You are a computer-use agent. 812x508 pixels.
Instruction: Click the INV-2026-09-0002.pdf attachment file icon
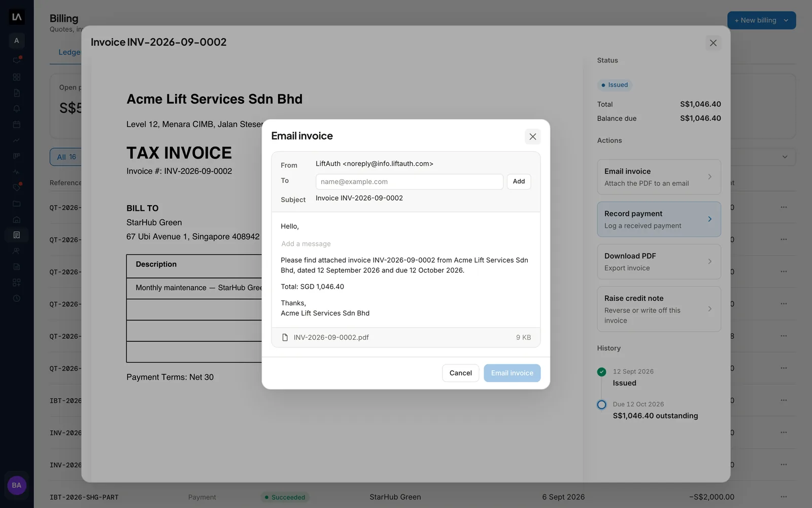285,337
